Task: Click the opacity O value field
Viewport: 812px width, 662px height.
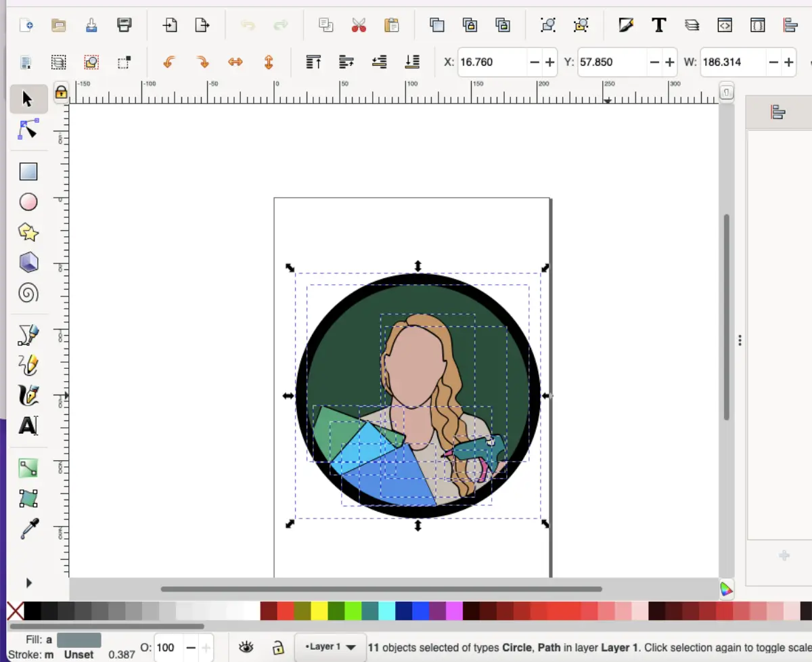Action: [168, 648]
